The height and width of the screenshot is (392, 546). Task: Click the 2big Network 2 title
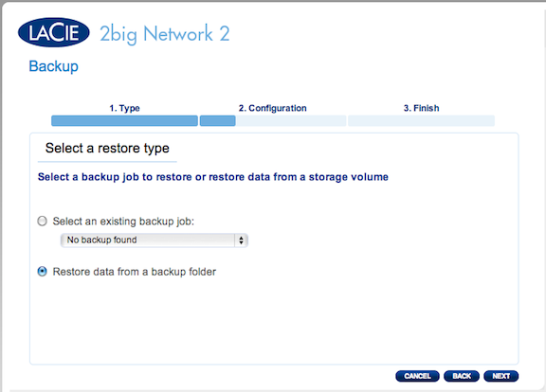click(165, 34)
